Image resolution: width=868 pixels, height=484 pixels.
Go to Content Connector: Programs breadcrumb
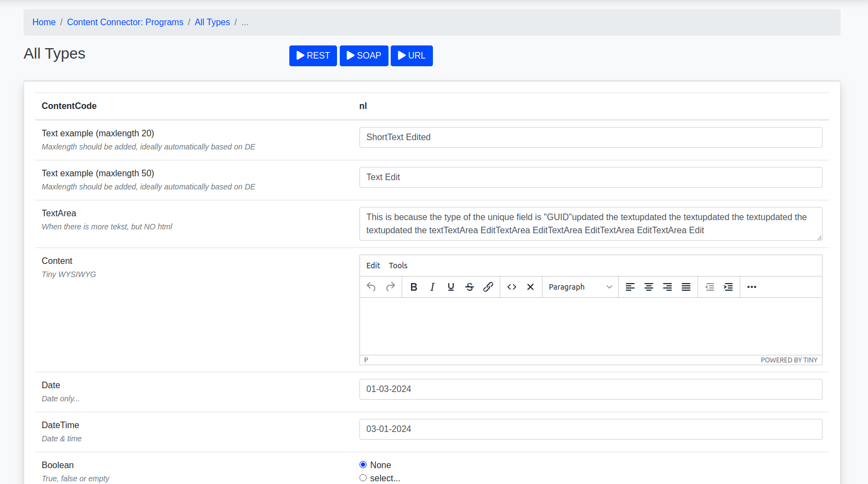125,22
